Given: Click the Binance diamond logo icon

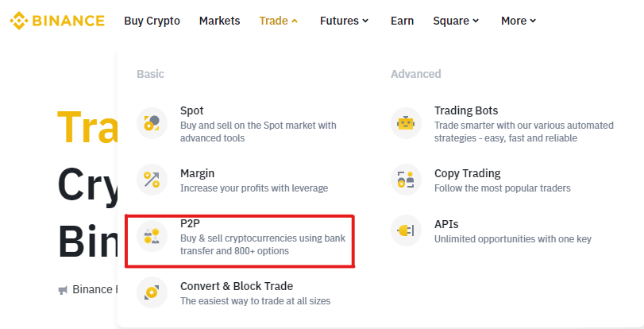Looking at the screenshot, I should [19, 21].
